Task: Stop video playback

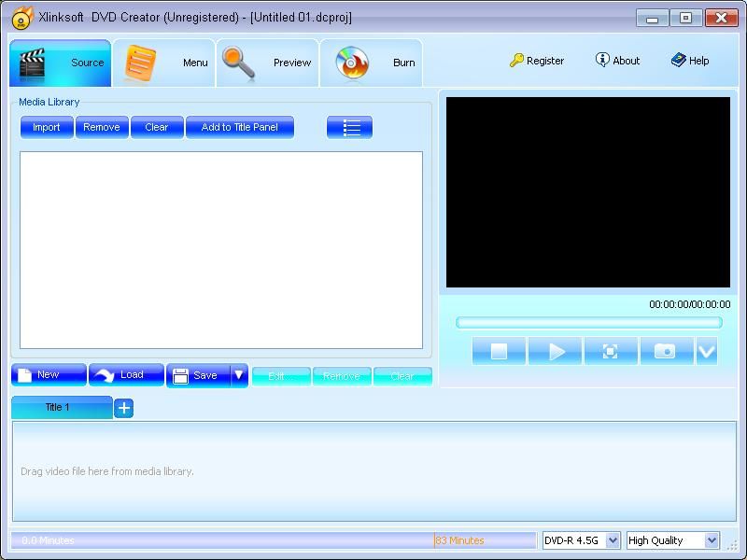Action: click(500, 352)
